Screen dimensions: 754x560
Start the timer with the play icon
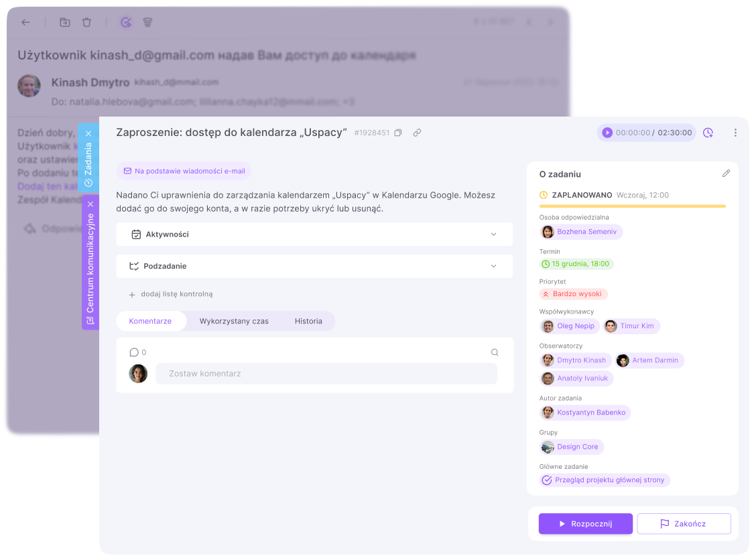click(x=607, y=133)
